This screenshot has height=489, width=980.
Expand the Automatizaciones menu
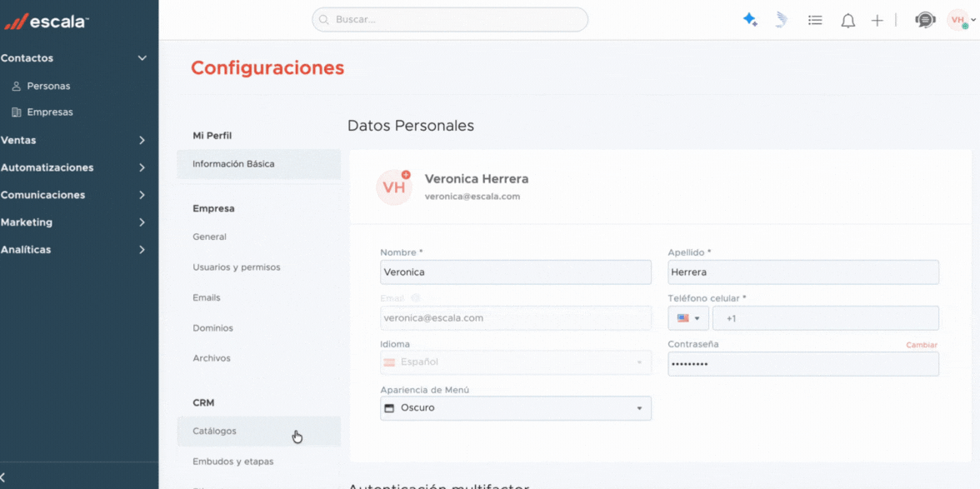[x=142, y=167]
